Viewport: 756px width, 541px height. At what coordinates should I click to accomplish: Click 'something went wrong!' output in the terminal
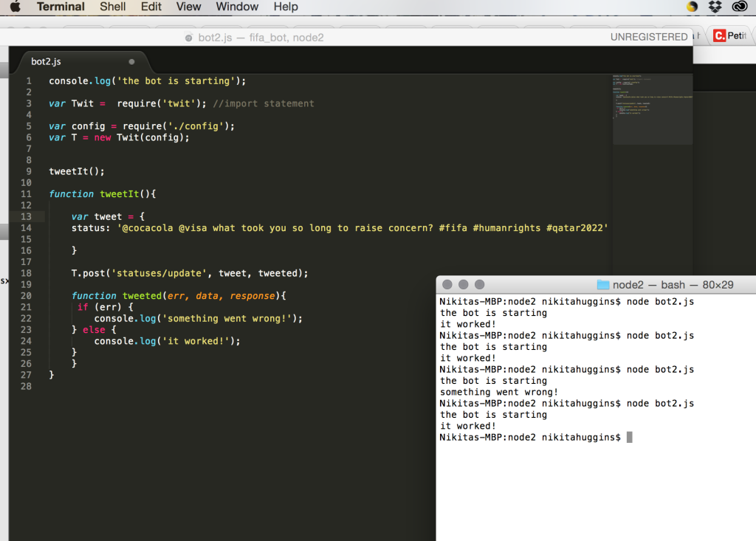pos(499,393)
